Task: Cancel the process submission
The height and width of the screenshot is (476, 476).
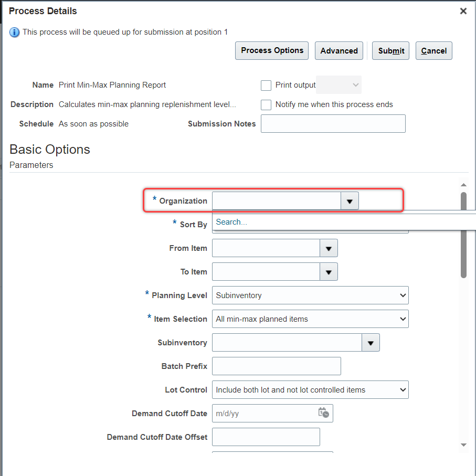Action: click(x=433, y=50)
